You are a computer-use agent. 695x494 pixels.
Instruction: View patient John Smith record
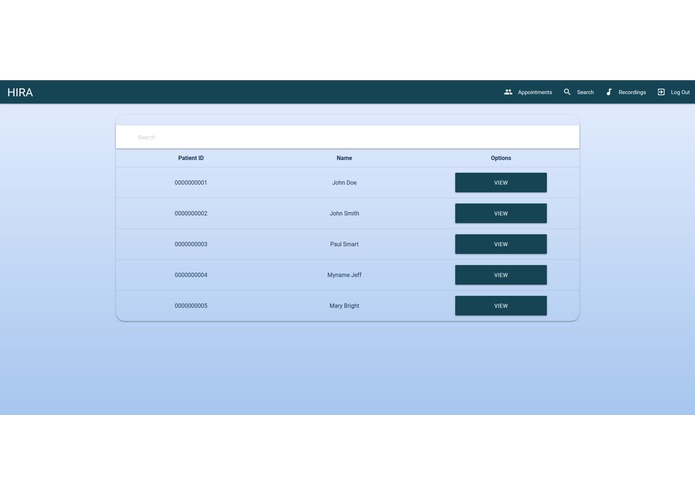click(501, 214)
